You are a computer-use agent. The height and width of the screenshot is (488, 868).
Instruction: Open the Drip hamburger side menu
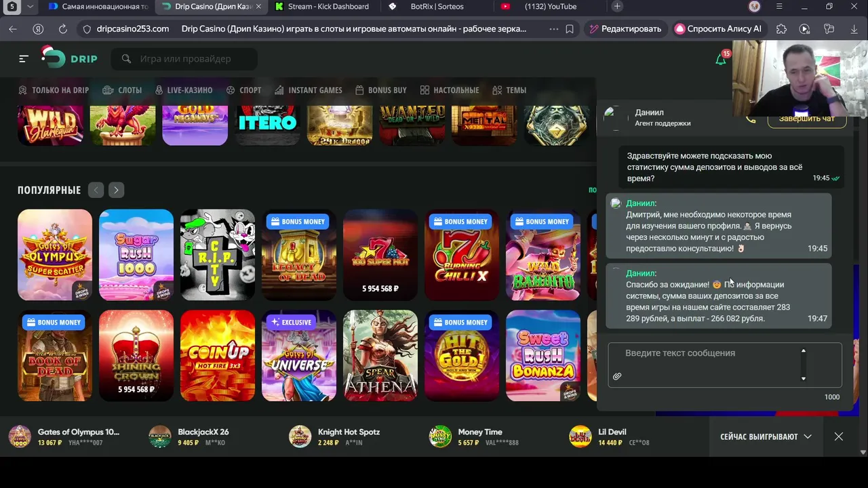click(x=24, y=59)
